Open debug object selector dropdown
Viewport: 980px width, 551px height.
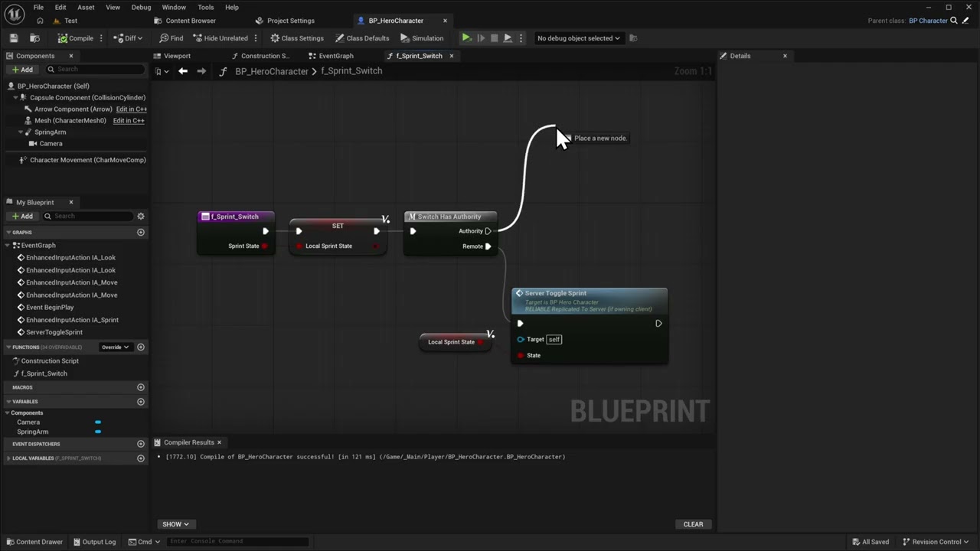579,38
